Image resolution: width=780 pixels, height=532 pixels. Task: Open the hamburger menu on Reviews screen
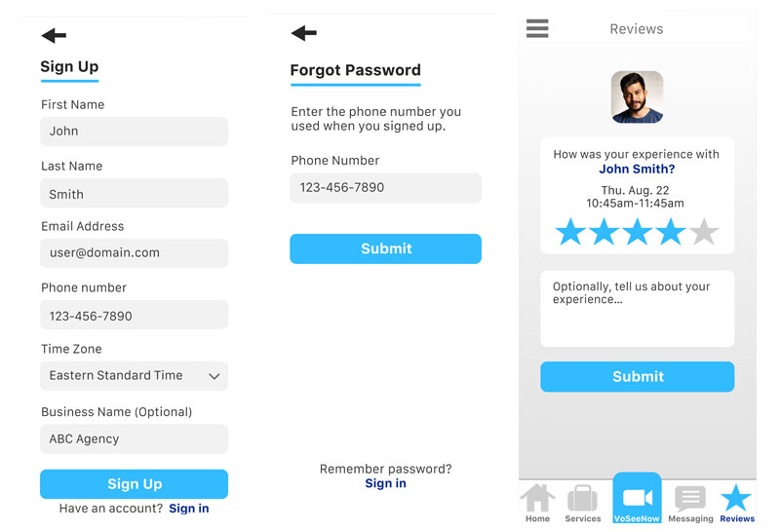(537, 28)
